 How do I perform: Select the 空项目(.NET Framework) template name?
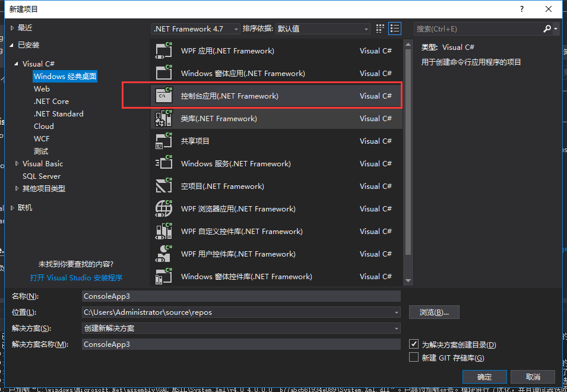[223, 186]
